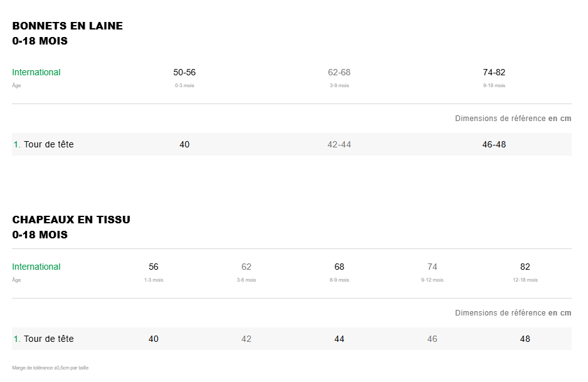Choose size 56 in the Chapeaux en tissu table
Viewport: 588px width, 382px height.
coord(154,267)
